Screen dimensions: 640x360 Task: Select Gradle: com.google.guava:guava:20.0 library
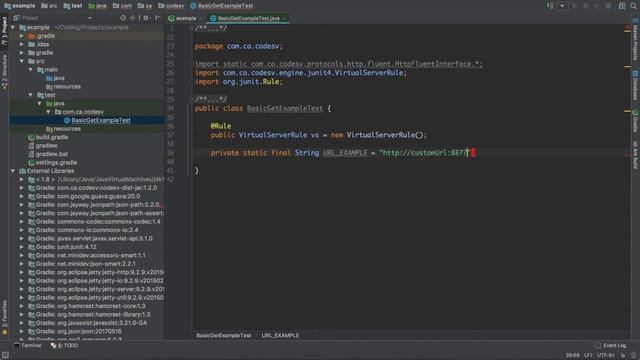click(84, 196)
